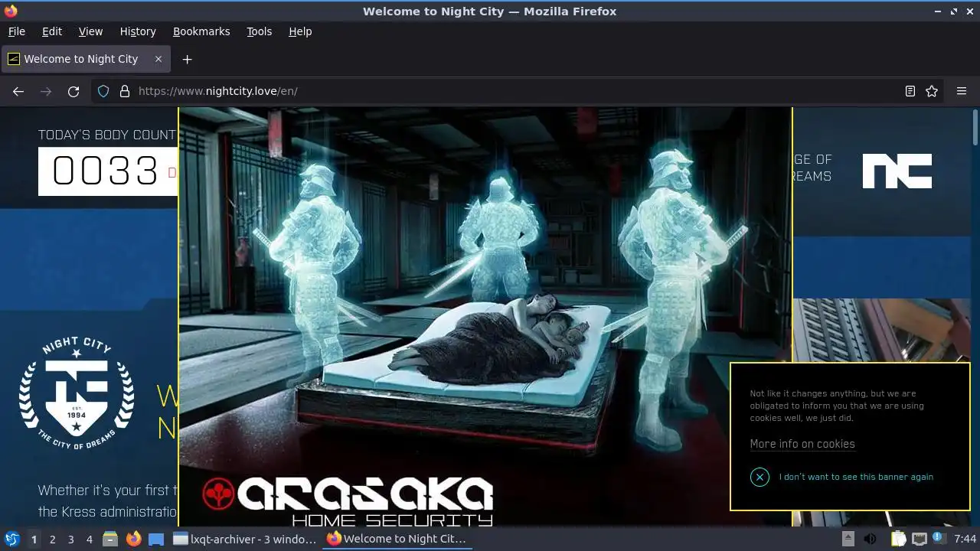Follow the More info on cookies link

(802, 444)
